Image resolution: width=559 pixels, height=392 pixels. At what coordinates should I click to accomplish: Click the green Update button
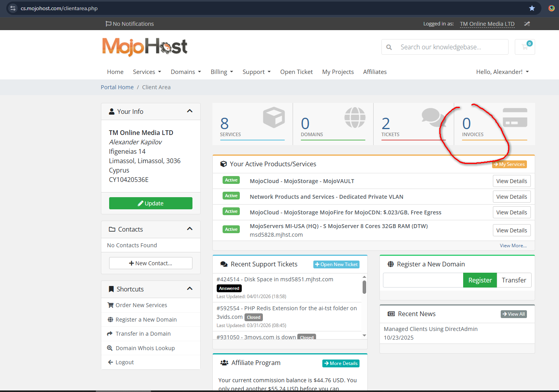(151, 203)
